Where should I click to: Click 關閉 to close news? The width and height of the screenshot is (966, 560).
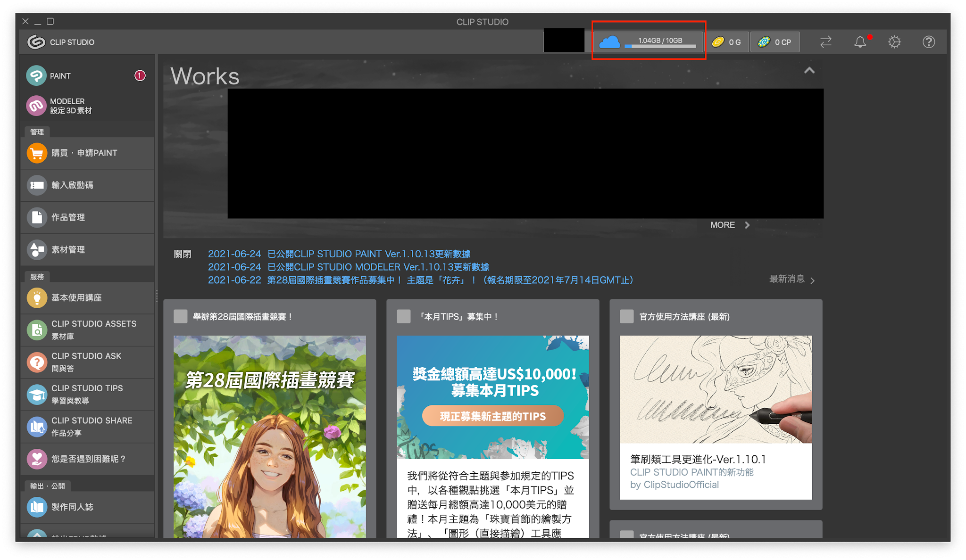[182, 254]
